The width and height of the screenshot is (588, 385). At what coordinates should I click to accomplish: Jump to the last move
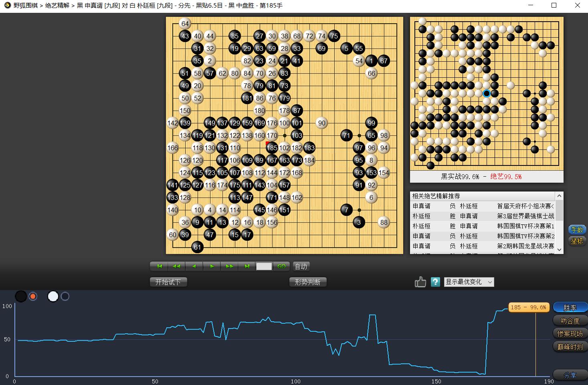pos(247,266)
